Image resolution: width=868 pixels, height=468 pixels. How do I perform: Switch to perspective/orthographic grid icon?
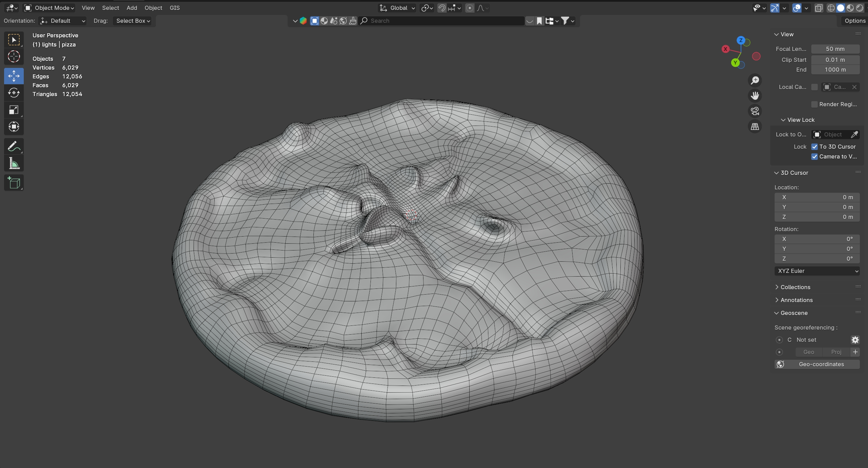[x=755, y=127]
